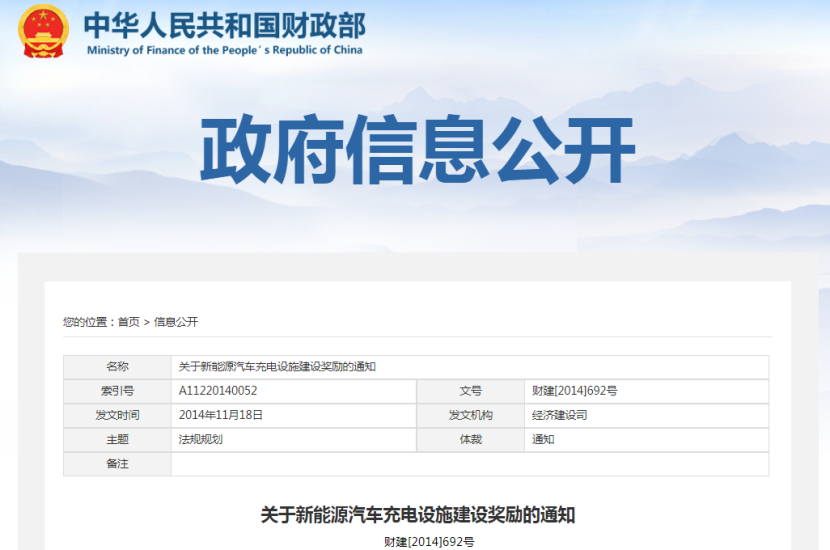Select the 通知 genre cell
The height and width of the screenshot is (550, 830).
(646, 440)
